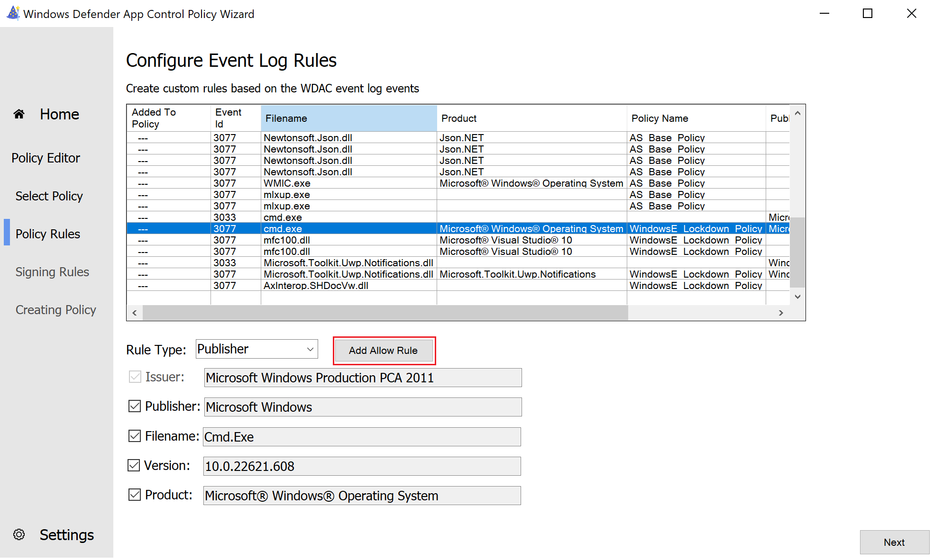Disable the Version checkbox
Image resolution: width=934 pixels, height=560 pixels.
(x=134, y=466)
